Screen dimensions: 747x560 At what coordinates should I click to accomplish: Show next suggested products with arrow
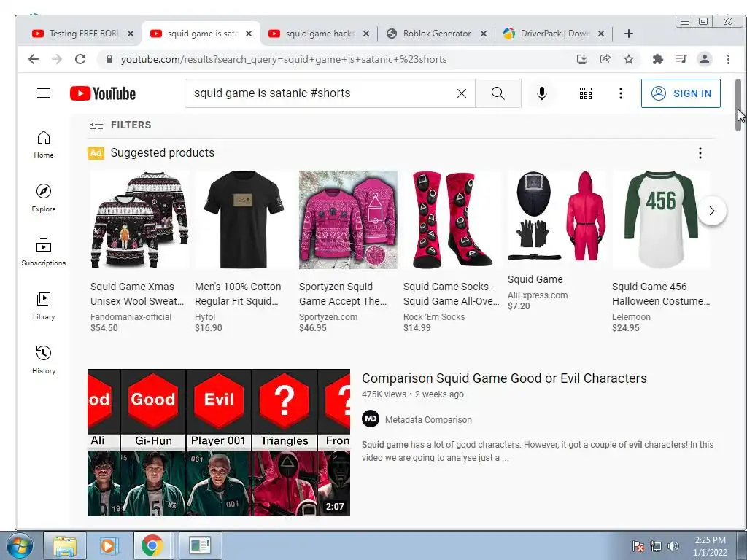(x=712, y=211)
